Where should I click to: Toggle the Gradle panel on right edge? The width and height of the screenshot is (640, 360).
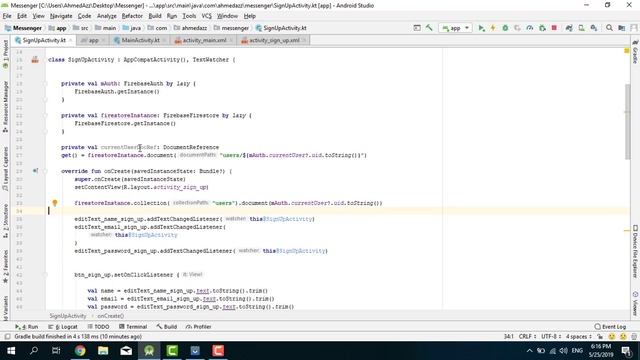coord(635,52)
